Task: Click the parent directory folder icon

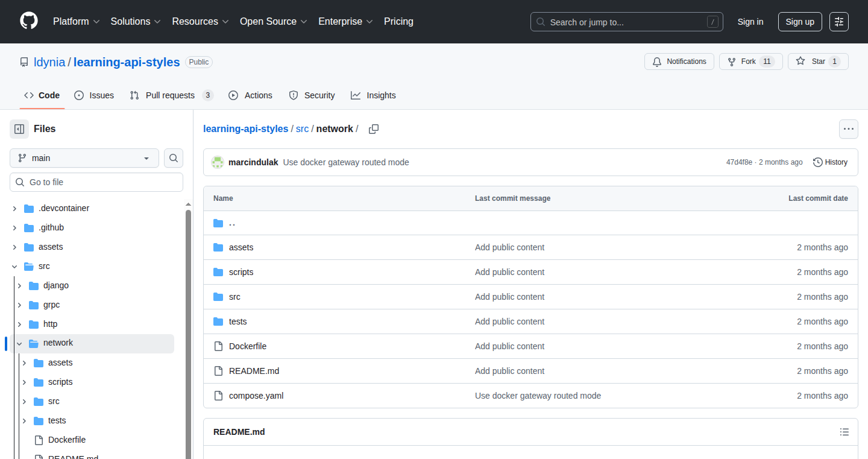Action: (218, 223)
